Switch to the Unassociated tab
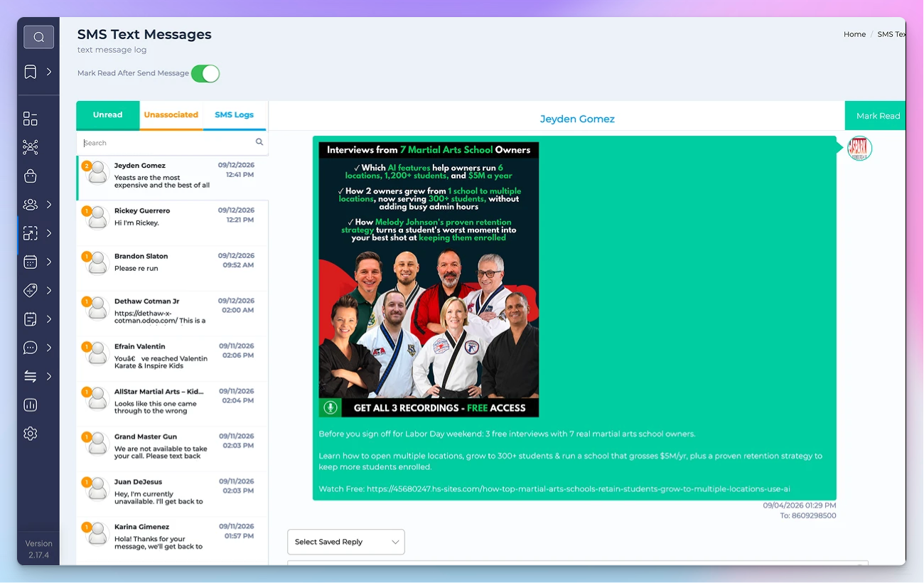This screenshot has width=924, height=583. [x=171, y=115]
